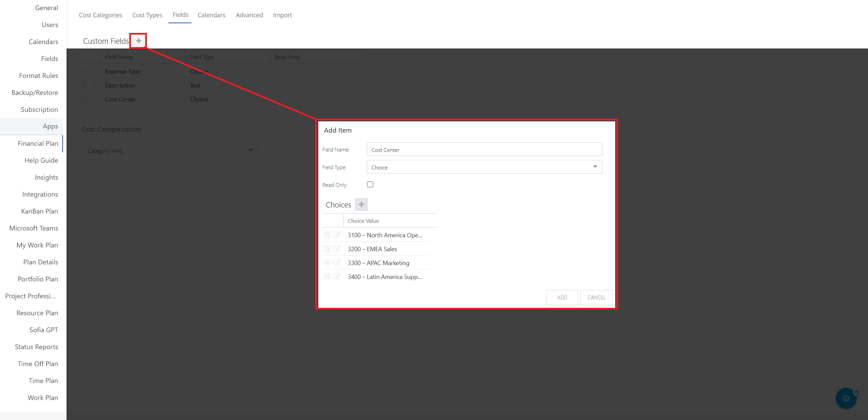The image size is (868, 420).
Task: Delete the 3300 – APAC Marketing choice
Action: click(327, 263)
